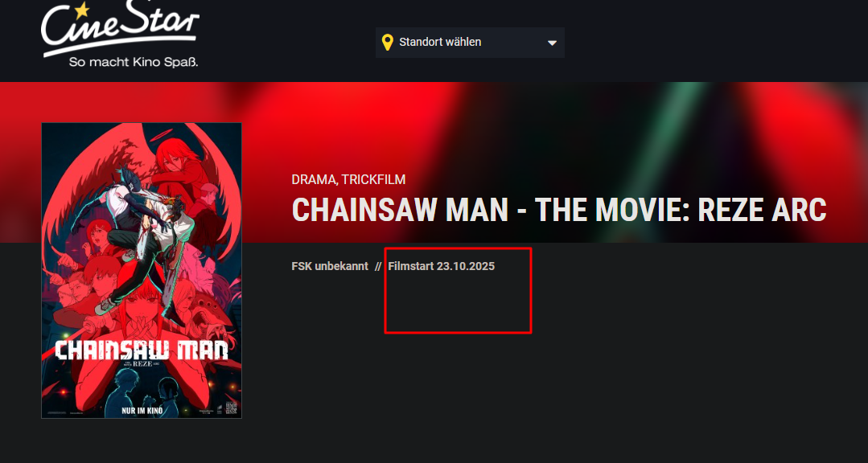
Task: Click the yellow star in the CineStar logo
Action: click(x=82, y=10)
